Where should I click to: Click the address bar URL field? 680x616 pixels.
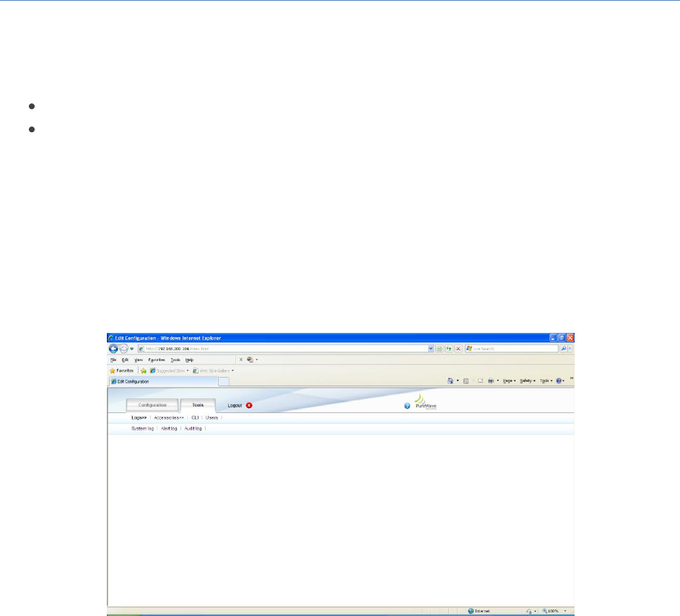(283, 349)
